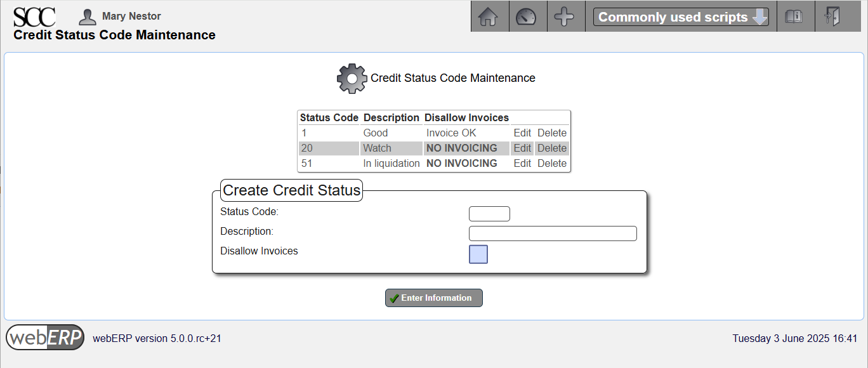The width and height of the screenshot is (868, 368).
Task: Click the Enter Information button
Action: [434, 298]
